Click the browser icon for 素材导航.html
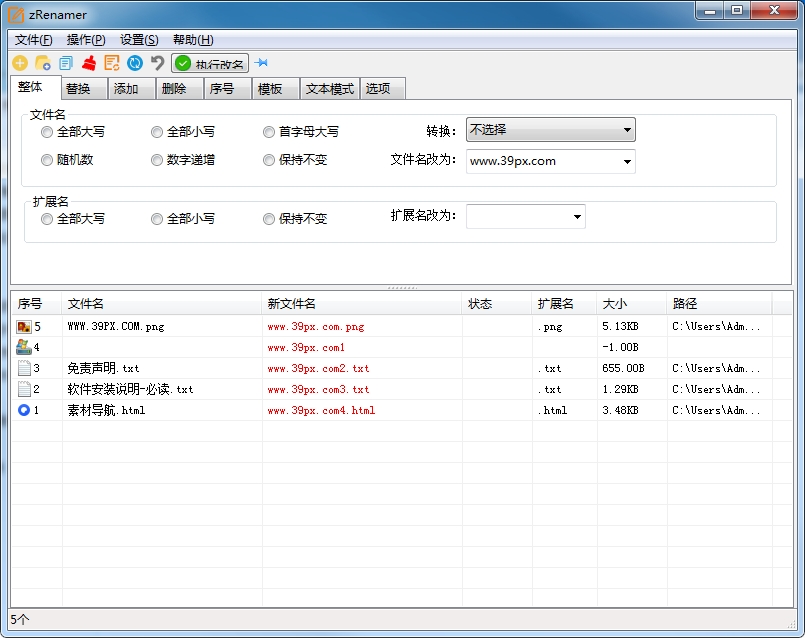This screenshot has height=638, width=805. pos(24,410)
